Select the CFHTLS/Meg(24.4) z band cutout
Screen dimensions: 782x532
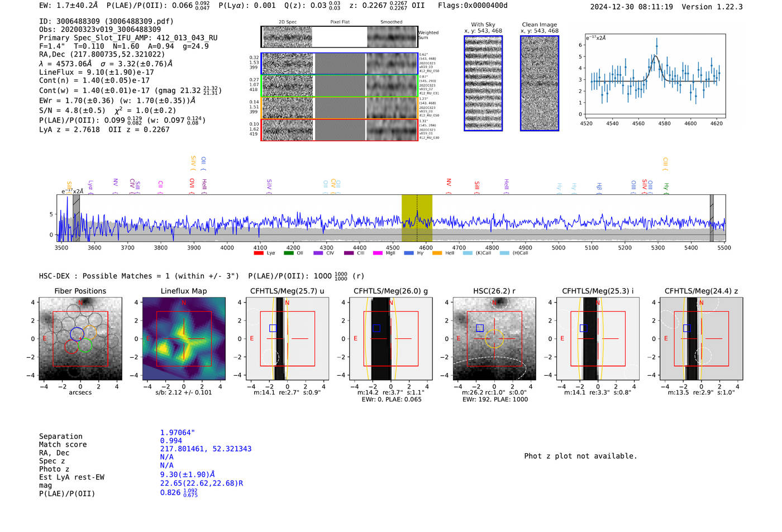[702, 339]
